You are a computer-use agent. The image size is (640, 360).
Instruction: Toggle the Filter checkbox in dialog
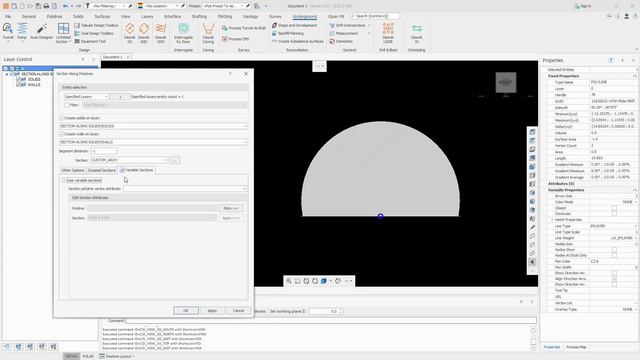pyautogui.click(x=67, y=105)
